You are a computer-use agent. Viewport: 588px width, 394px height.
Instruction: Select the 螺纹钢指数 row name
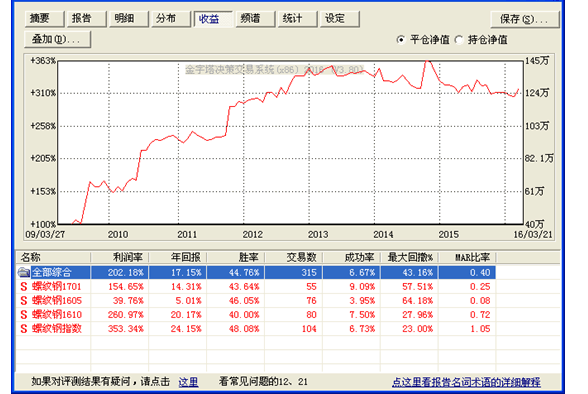click(x=57, y=329)
